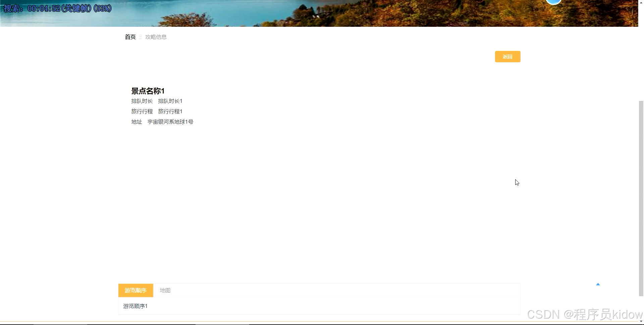This screenshot has height=325, width=644.
Task: Select the 游览顺序1 content text
Action: point(135,306)
